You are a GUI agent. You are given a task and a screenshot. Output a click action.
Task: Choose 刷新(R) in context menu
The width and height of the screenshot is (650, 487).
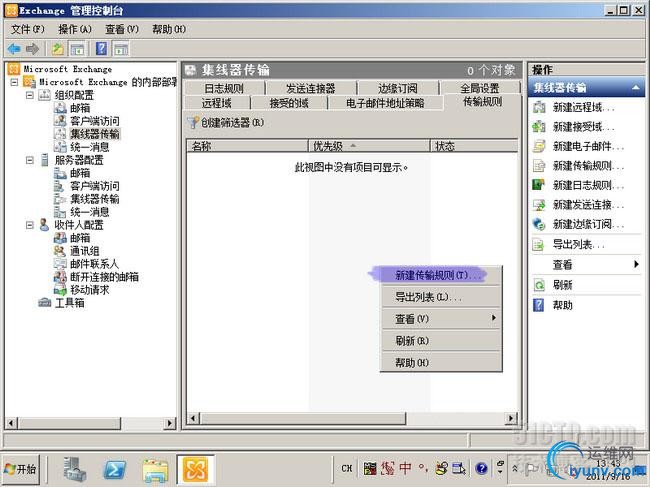pos(441,341)
